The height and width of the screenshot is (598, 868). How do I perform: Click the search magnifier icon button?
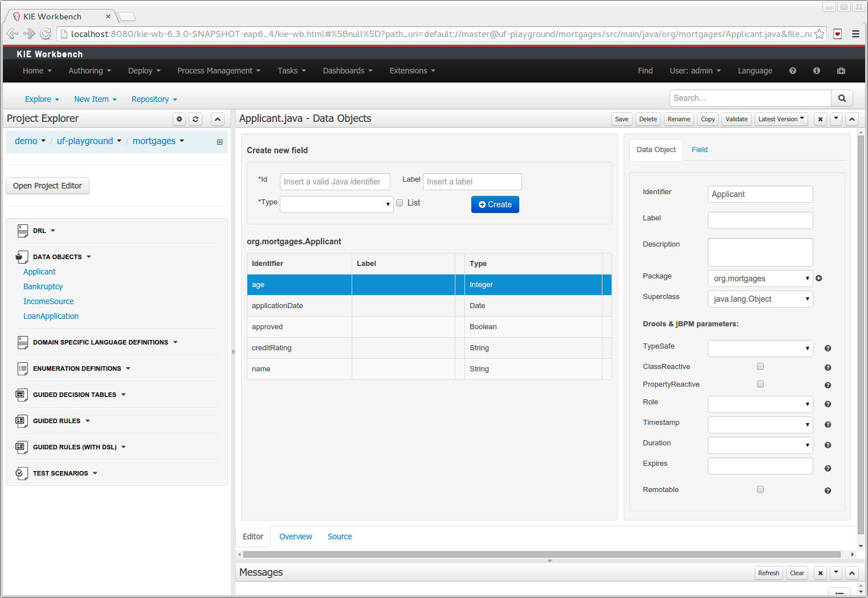click(x=842, y=99)
